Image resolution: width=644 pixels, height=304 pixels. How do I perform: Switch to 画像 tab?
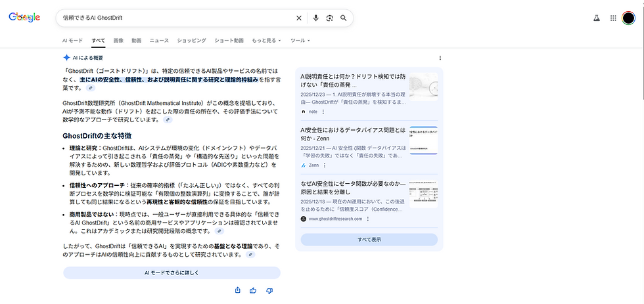pos(118,41)
